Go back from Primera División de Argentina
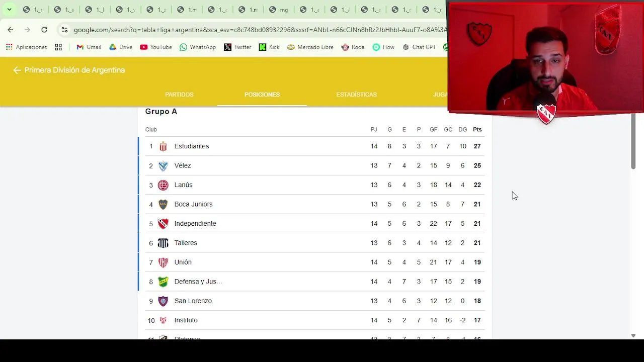The width and height of the screenshot is (644, 362). point(17,70)
